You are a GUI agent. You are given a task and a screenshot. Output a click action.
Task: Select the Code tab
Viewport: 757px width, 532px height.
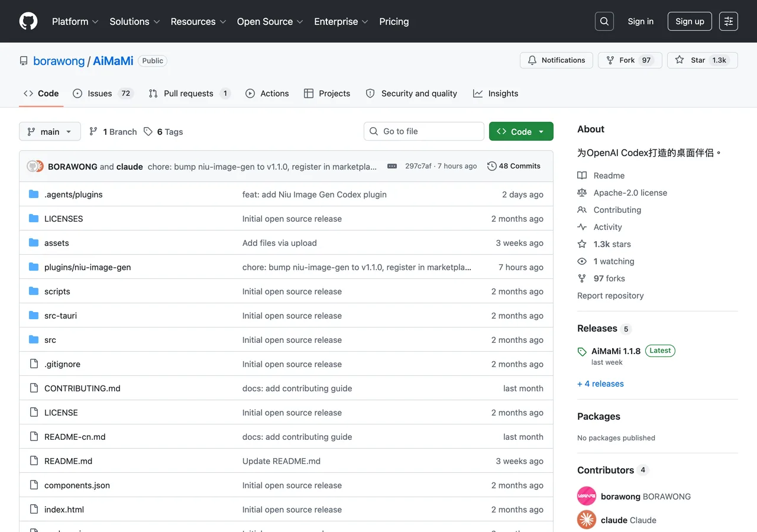[41, 93]
